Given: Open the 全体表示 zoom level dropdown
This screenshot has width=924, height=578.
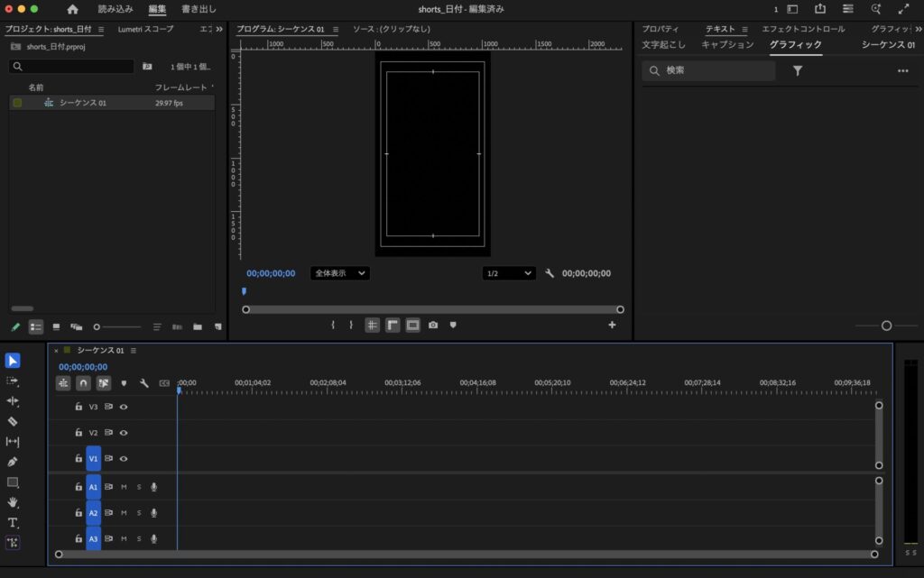Looking at the screenshot, I should [x=340, y=273].
